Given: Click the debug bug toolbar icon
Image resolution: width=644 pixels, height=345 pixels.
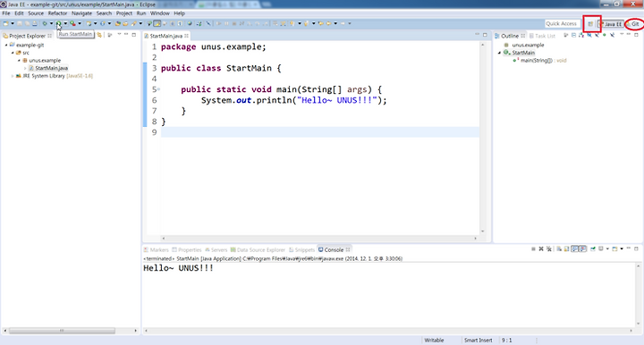Looking at the screenshot, I should pos(45,23).
